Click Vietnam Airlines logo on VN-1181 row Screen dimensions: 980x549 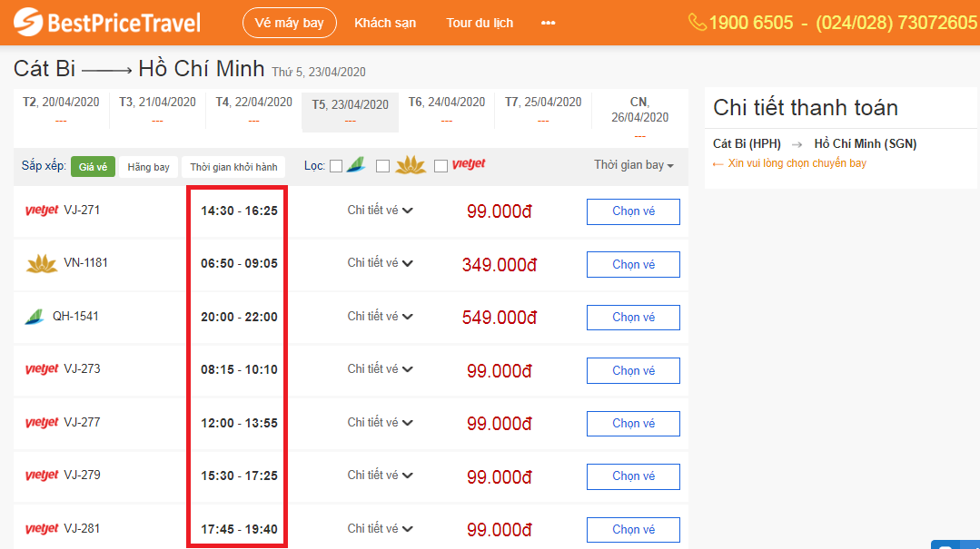[42, 263]
